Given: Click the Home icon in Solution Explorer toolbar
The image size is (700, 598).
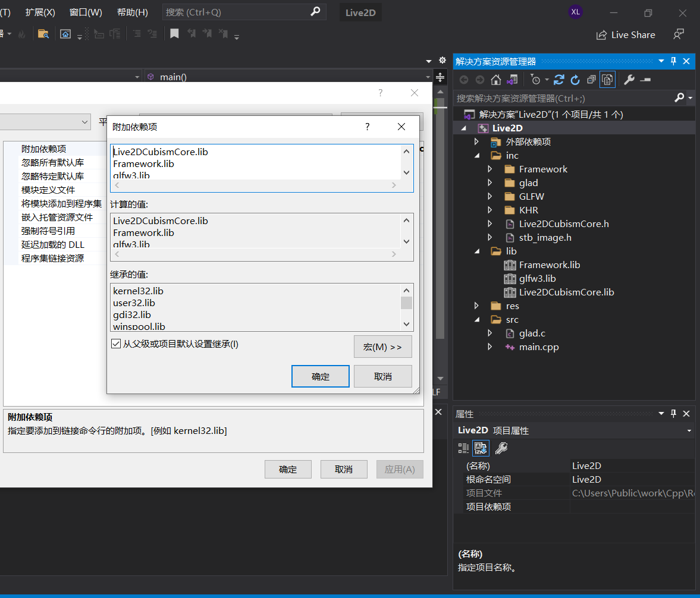Looking at the screenshot, I should [x=495, y=80].
